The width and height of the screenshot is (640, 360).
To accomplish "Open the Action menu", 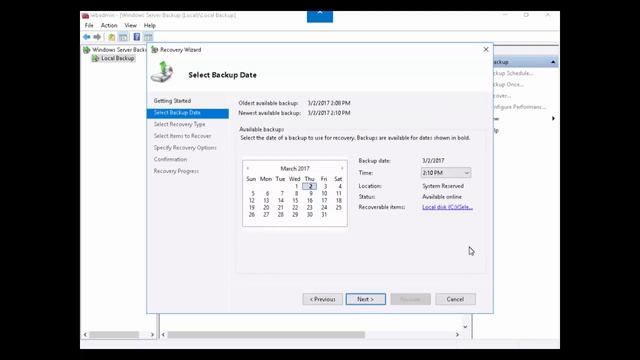I will 109,25.
